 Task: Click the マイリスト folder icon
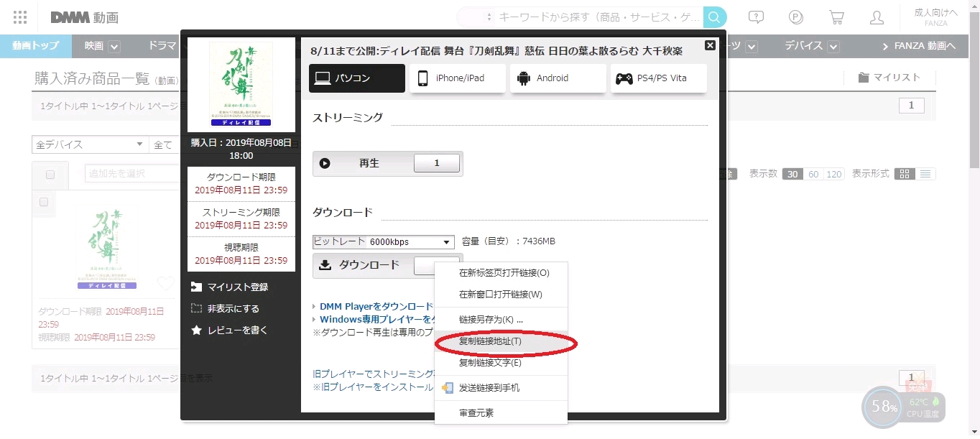pos(864,78)
